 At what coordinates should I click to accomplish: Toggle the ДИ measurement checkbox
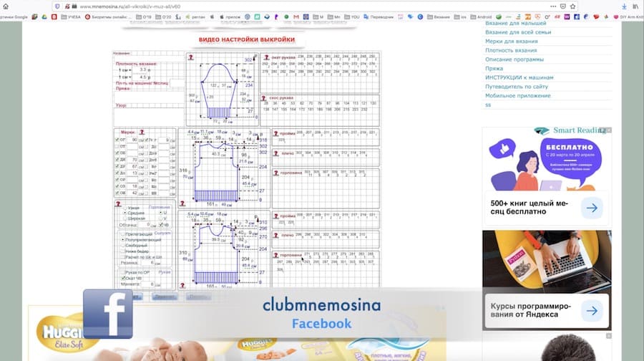[117, 160]
